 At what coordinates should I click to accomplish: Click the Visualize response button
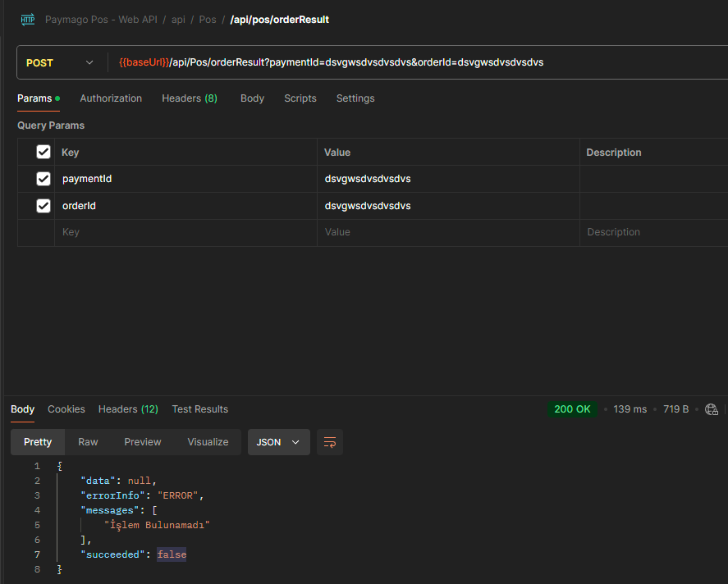(x=208, y=442)
